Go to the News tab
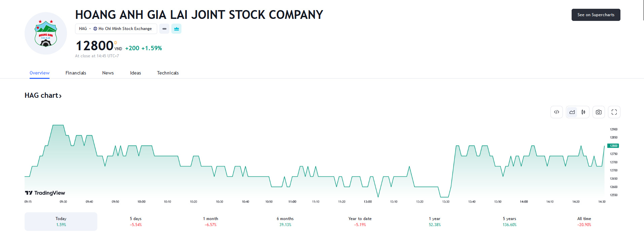This screenshot has height=246, width=644. (x=108, y=73)
